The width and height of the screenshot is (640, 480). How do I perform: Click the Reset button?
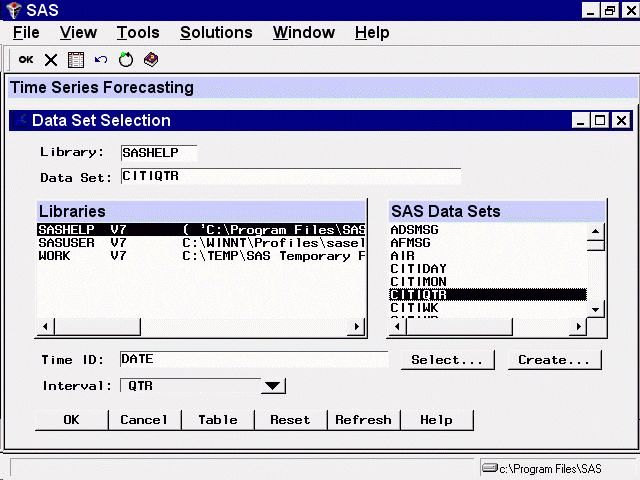[291, 420]
